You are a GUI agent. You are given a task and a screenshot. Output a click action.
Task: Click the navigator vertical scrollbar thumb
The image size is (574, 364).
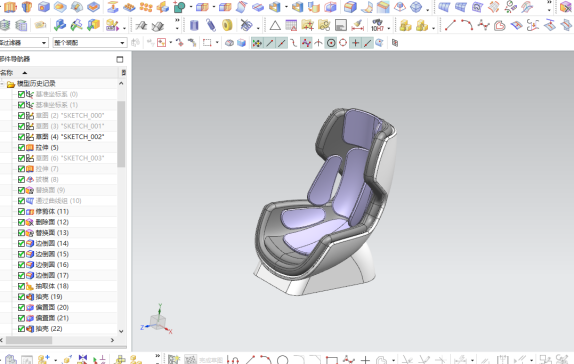click(121, 134)
